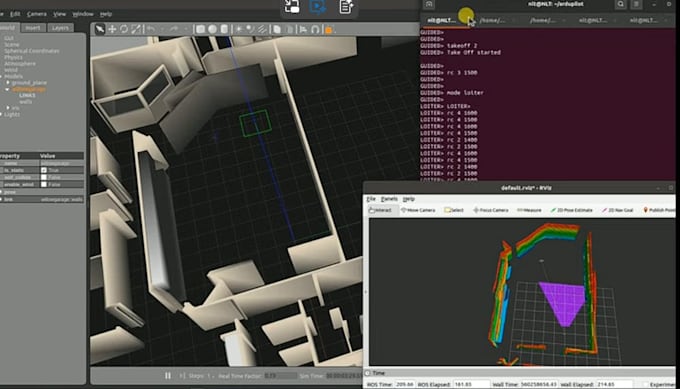This screenshot has height=389, width=680.
Task: Click the new tab icon in terminal title bar
Action: pyautogui.click(x=429, y=4)
